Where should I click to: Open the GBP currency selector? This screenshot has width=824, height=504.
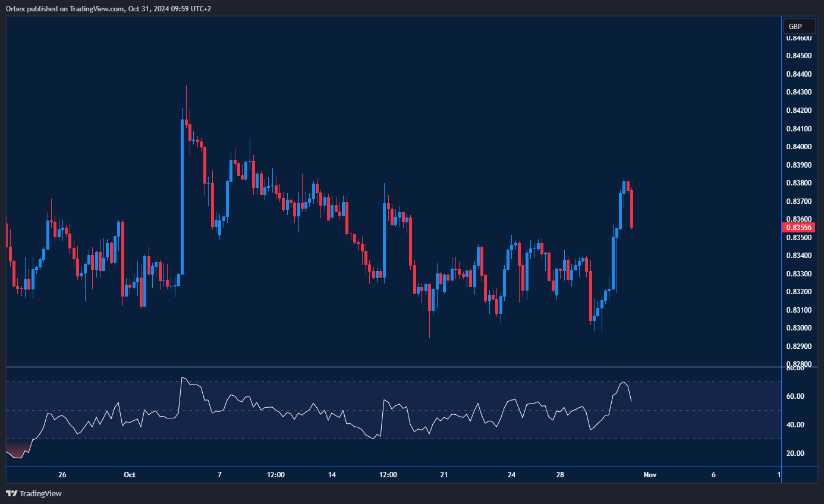(794, 26)
